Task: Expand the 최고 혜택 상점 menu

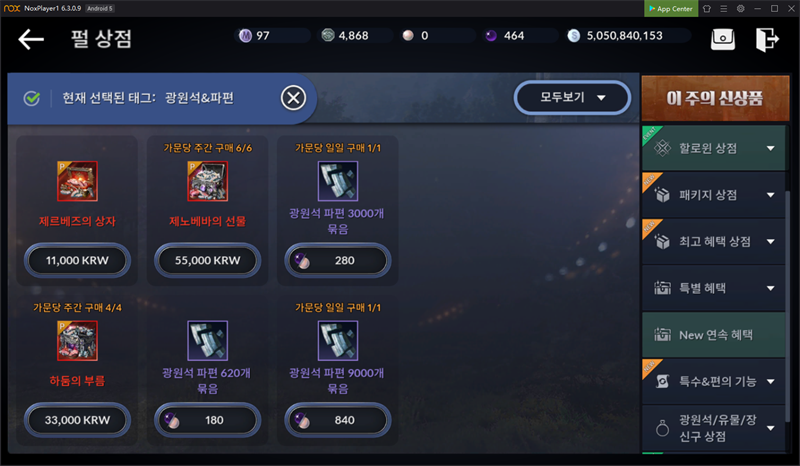Action: pos(713,241)
